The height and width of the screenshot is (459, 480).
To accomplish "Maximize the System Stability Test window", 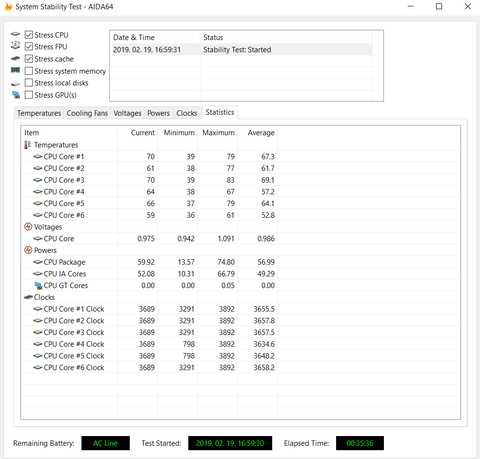I will click(439, 6).
